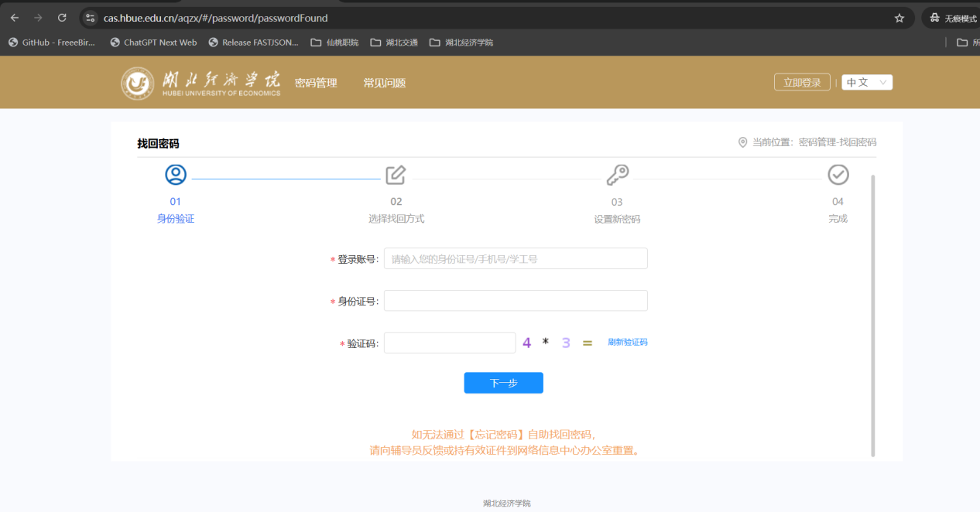The width and height of the screenshot is (980, 512).
Task: Open the 中文 language dropdown
Action: tap(866, 83)
